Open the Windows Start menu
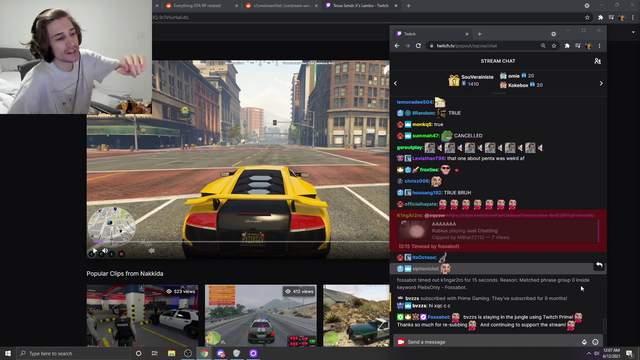The image size is (640, 360). 8,353
